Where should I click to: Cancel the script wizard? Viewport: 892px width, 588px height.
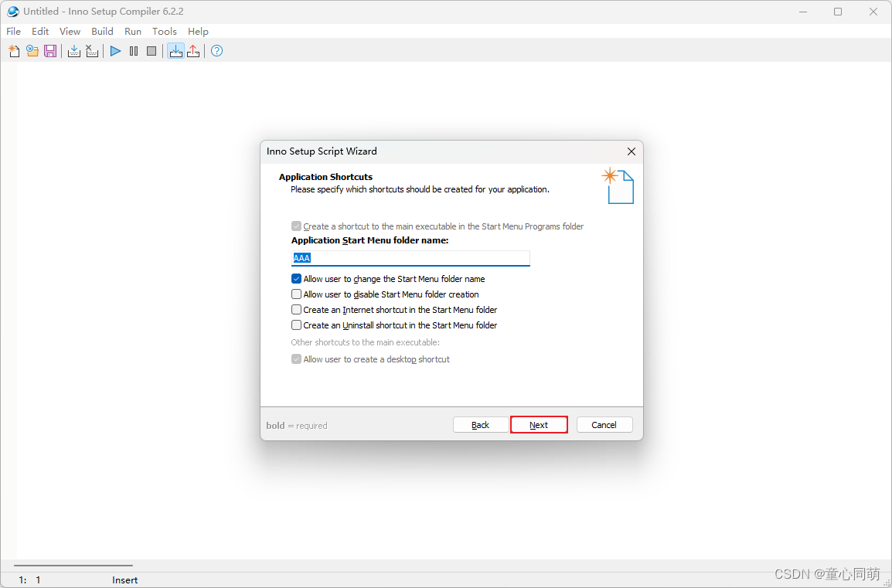coord(604,425)
